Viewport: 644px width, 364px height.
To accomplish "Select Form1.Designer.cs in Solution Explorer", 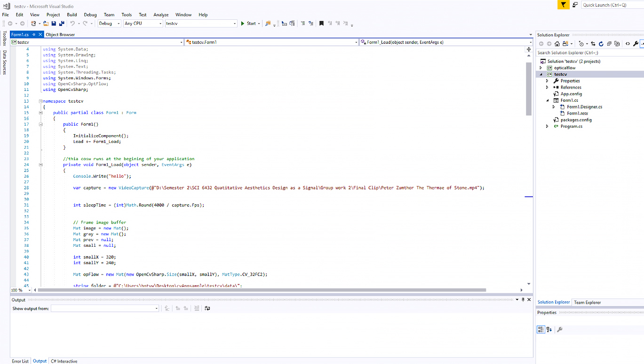I will pyautogui.click(x=584, y=107).
